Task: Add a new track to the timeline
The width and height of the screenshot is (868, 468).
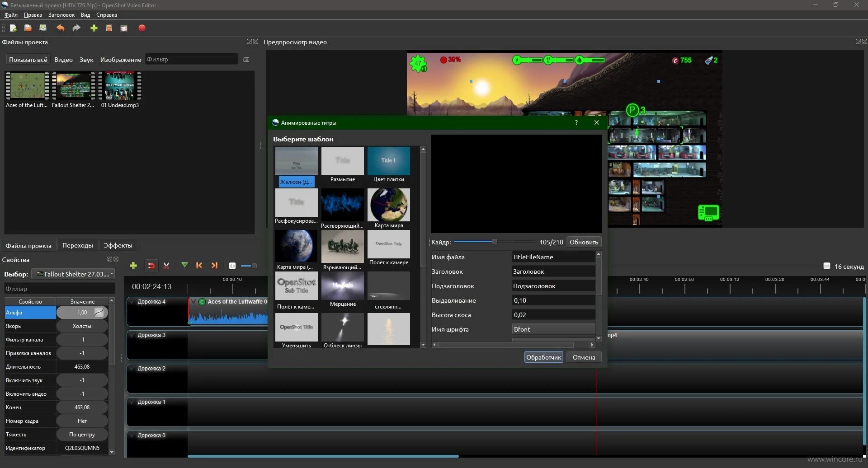Action: [x=133, y=266]
